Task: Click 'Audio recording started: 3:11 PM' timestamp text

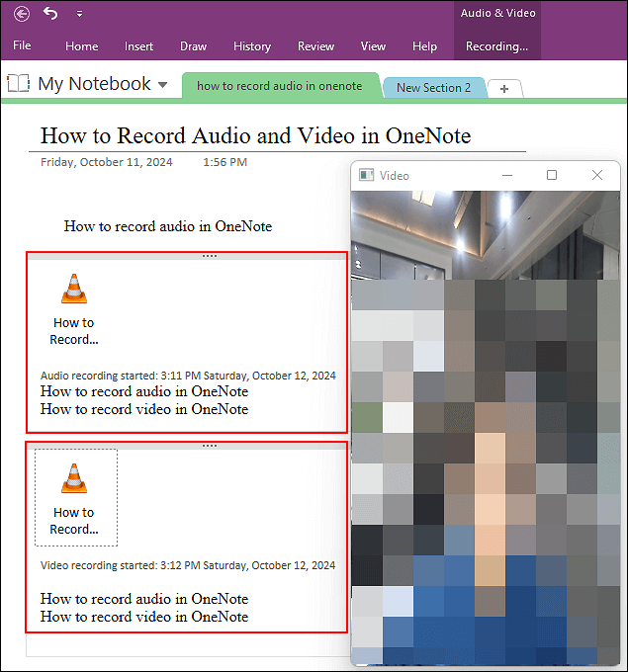Action: [188, 376]
